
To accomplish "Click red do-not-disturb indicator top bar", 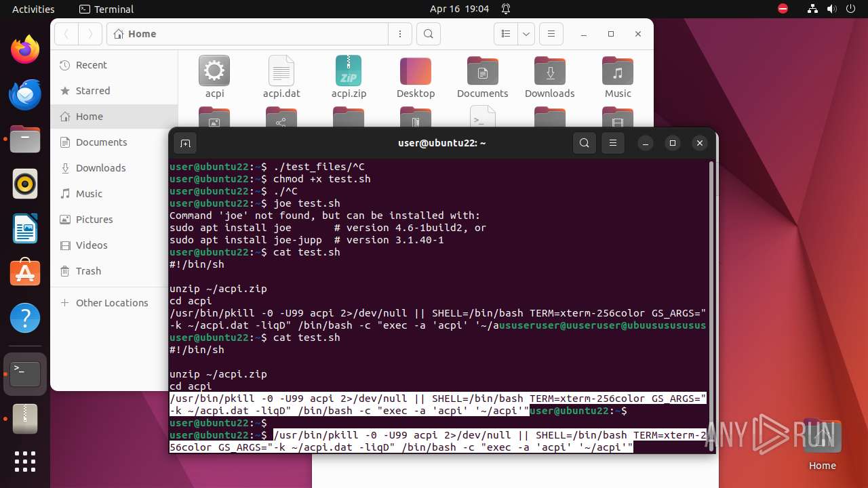I will click(x=783, y=9).
